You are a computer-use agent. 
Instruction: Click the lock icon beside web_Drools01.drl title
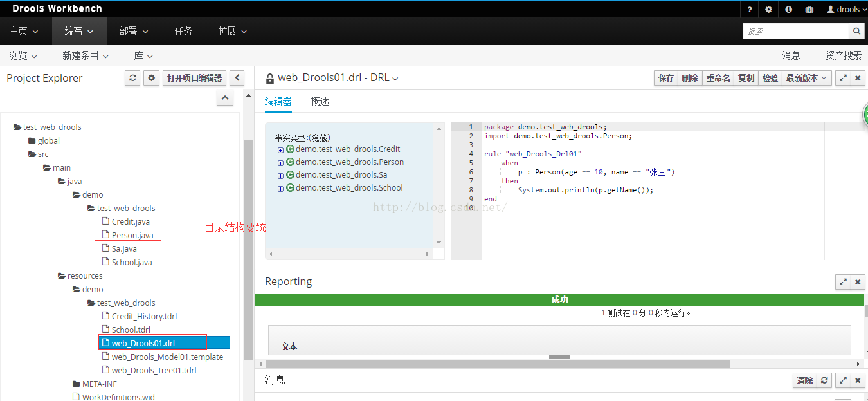[x=270, y=79]
